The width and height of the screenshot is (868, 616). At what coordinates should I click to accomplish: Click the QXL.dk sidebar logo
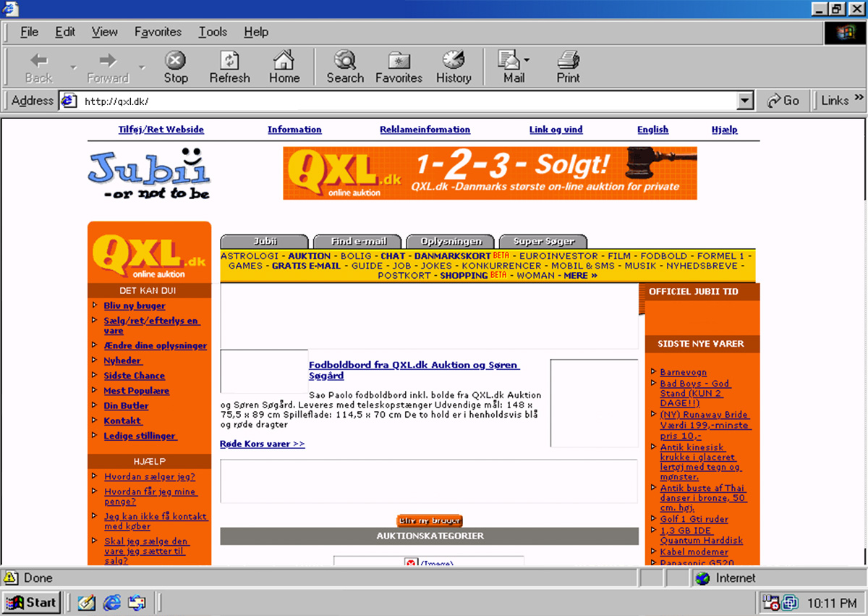tap(149, 253)
